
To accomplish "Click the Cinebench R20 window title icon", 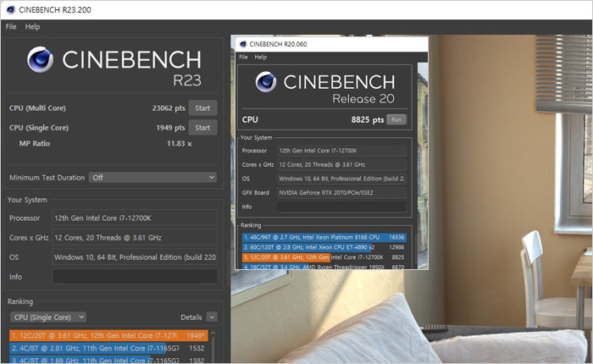I will click(243, 44).
